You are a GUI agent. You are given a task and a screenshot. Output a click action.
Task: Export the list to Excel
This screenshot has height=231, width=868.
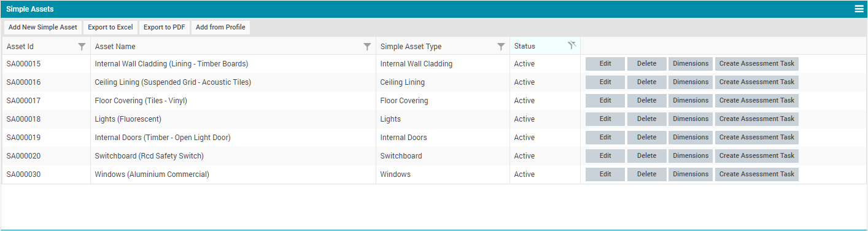tap(110, 27)
